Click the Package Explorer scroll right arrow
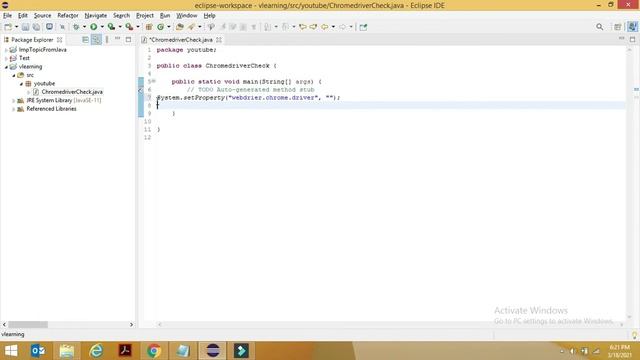This screenshot has width=640, height=360. click(x=131, y=324)
